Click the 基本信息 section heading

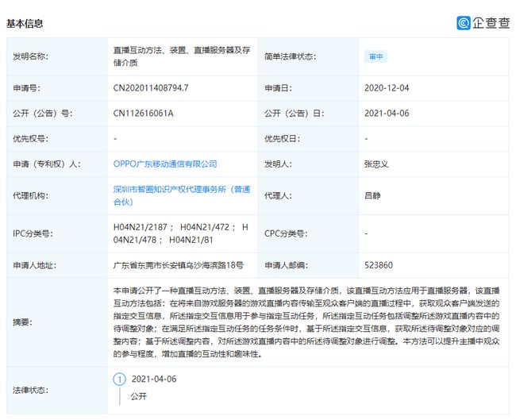pyautogui.click(x=25, y=24)
